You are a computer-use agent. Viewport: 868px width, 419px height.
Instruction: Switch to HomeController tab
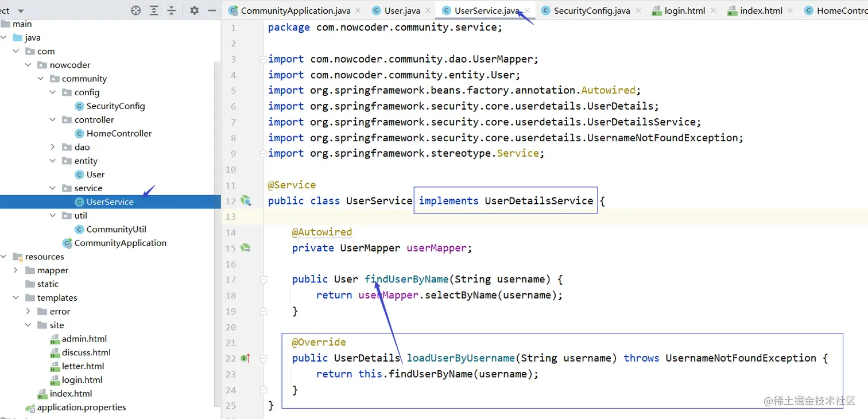coord(836,10)
